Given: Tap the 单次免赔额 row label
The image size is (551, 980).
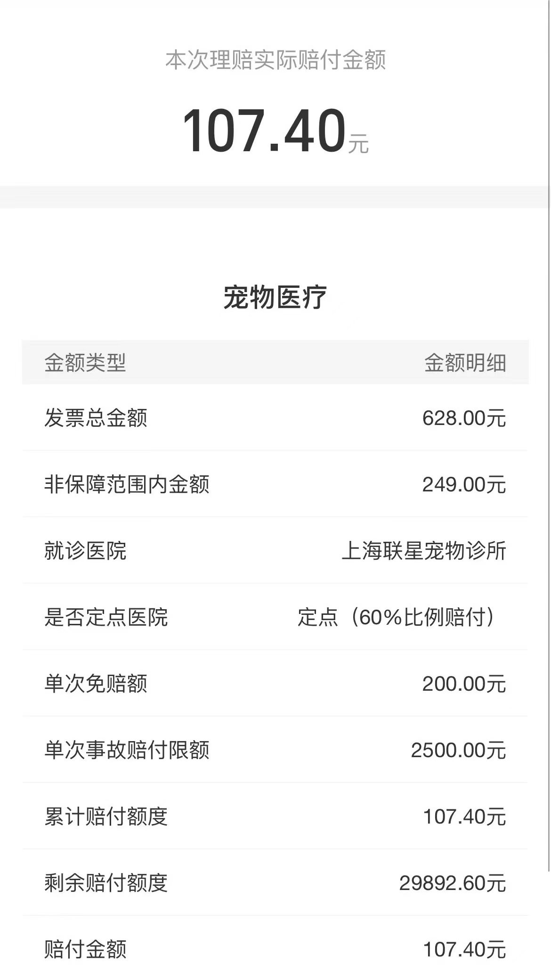Looking at the screenshot, I should (x=96, y=684).
